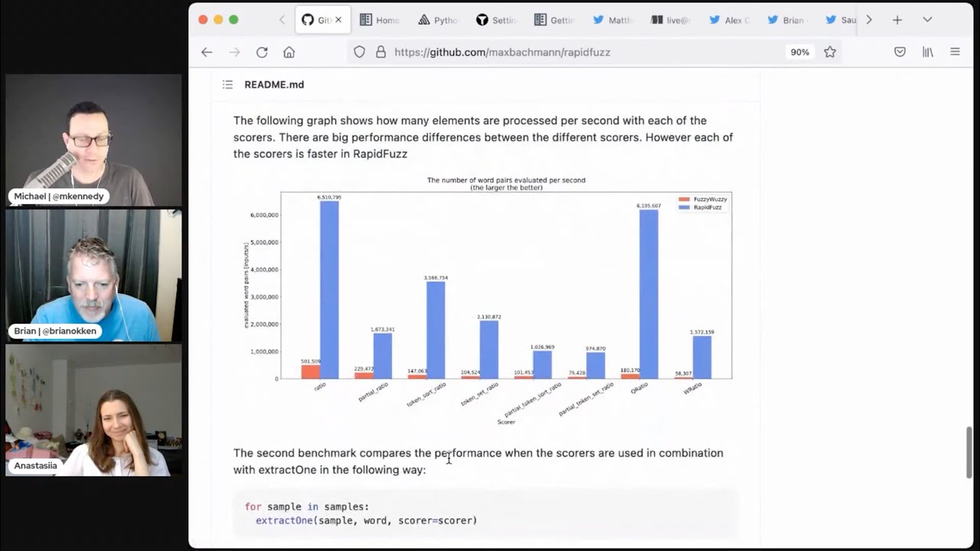Click the browser back arrow
Image resolution: width=980 pixels, height=551 pixels.
tap(207, 52)
